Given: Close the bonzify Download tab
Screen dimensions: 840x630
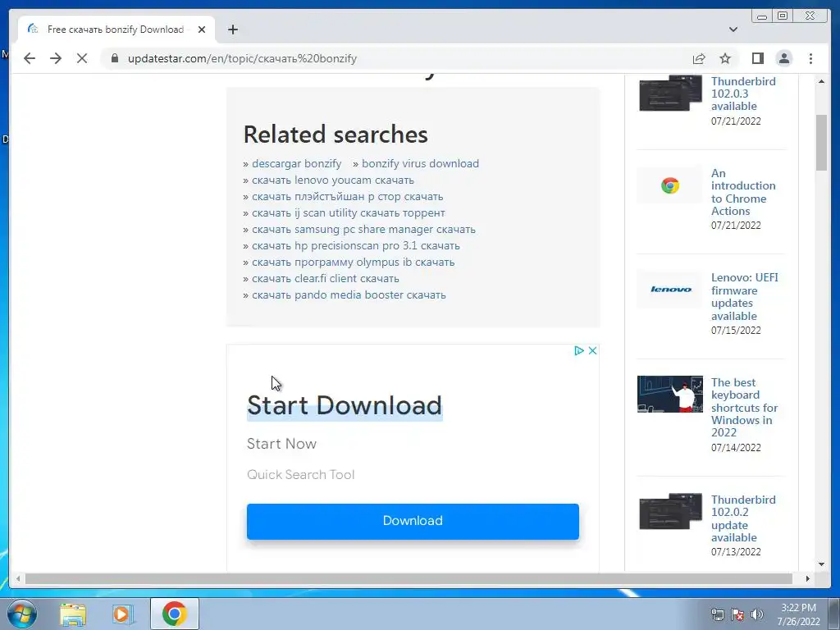Looking at the screenshot, I should (202, 30).
